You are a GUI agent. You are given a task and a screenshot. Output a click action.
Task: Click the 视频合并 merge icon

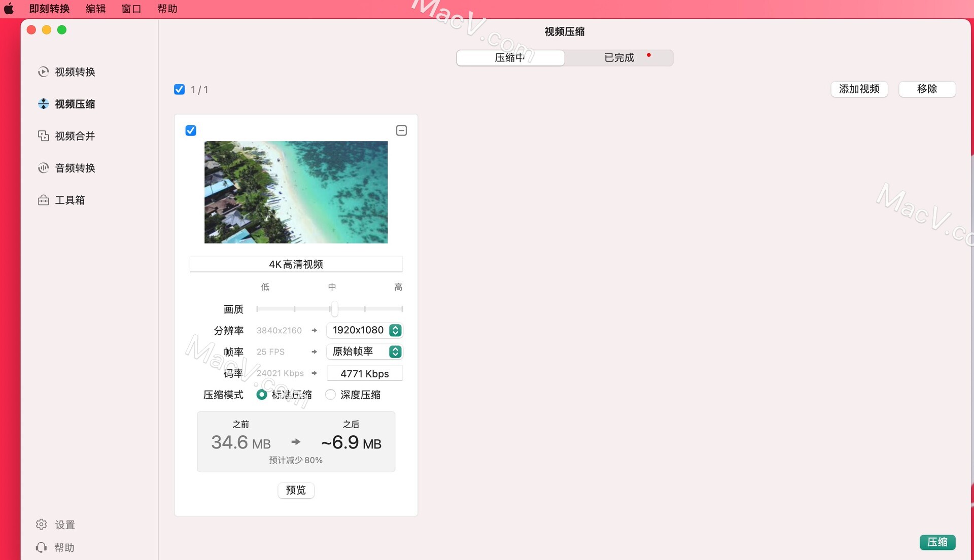pyautogui.click(x=44, y=136)
